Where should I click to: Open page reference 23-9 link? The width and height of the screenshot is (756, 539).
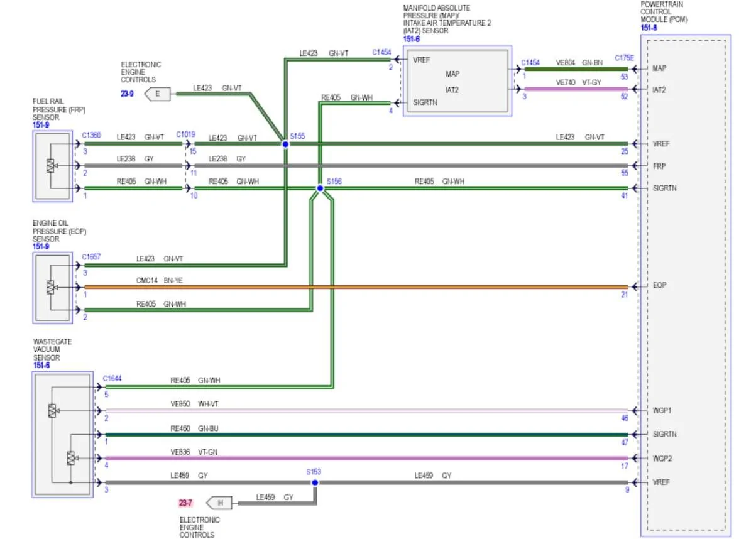tap(128, 94)
